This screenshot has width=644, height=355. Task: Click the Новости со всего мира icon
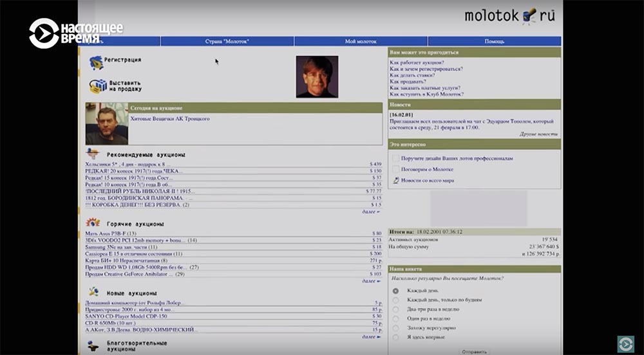[x=395, y=180]
